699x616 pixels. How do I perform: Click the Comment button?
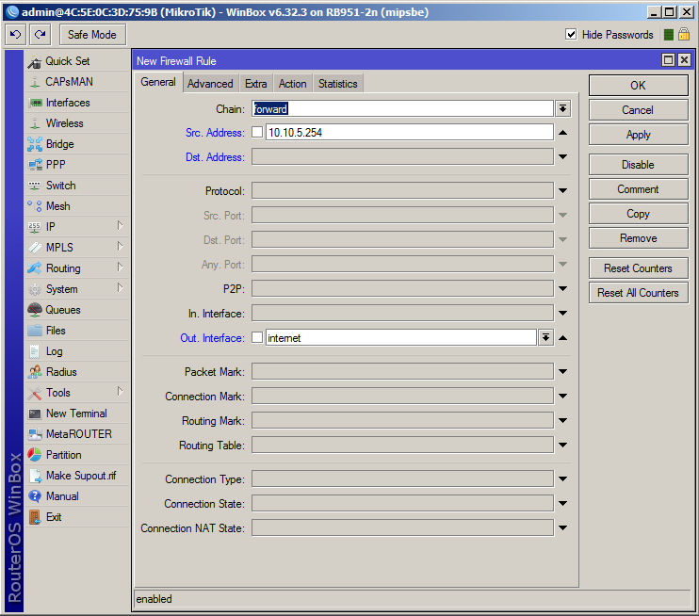pyautogui.click(x=639, y=189)
